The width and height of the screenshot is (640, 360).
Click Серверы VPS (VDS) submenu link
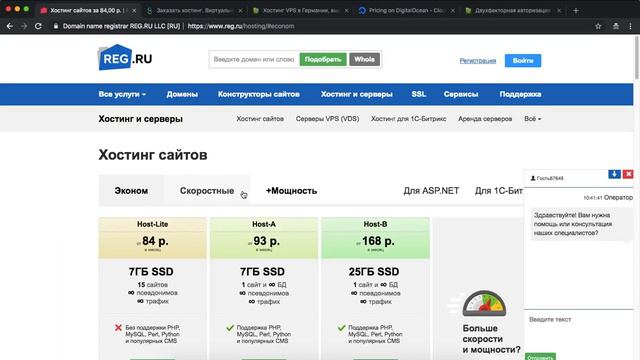coord(327,119)
